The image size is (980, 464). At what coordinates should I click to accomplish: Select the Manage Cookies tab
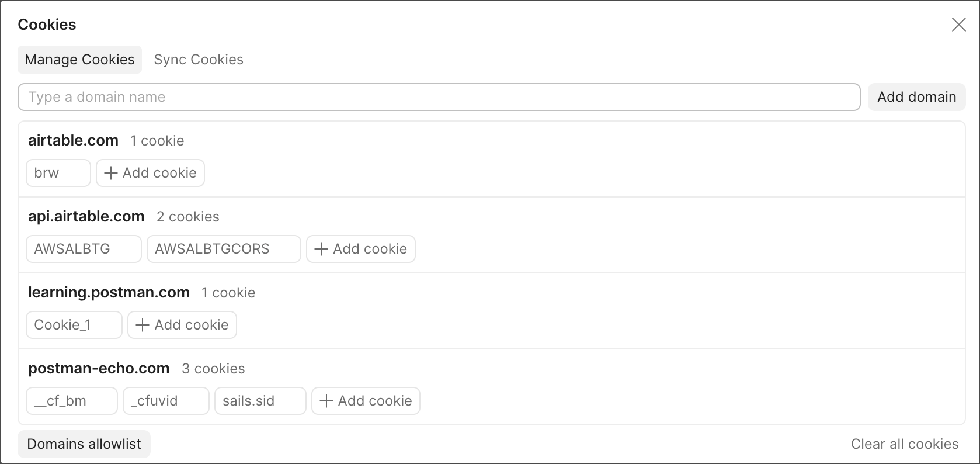(x=79, y=60)
